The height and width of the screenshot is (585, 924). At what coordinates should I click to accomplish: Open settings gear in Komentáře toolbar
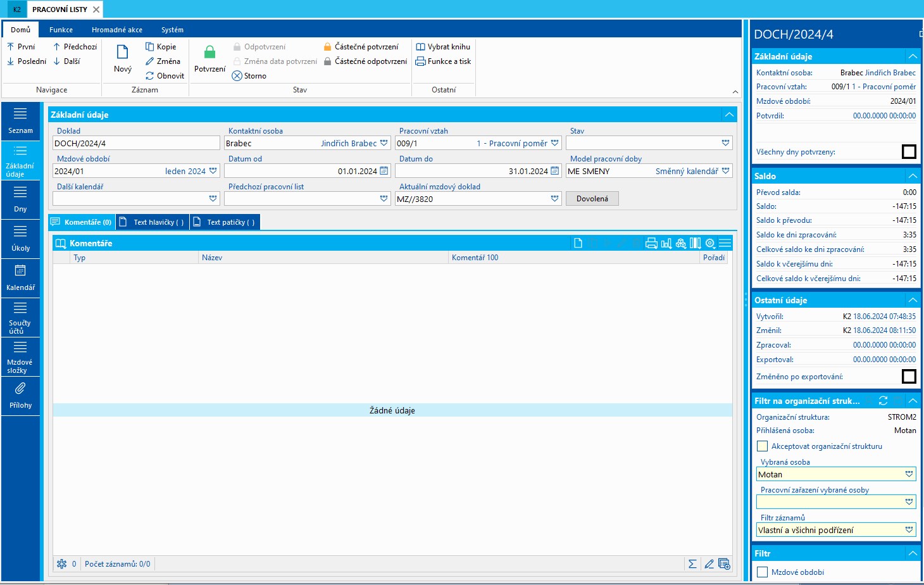(710, 243)
